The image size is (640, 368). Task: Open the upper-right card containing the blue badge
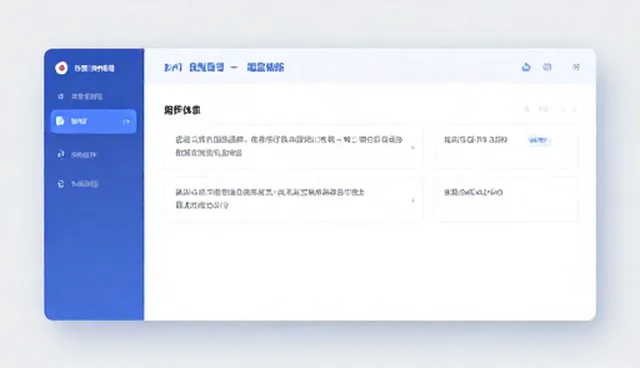506,147
